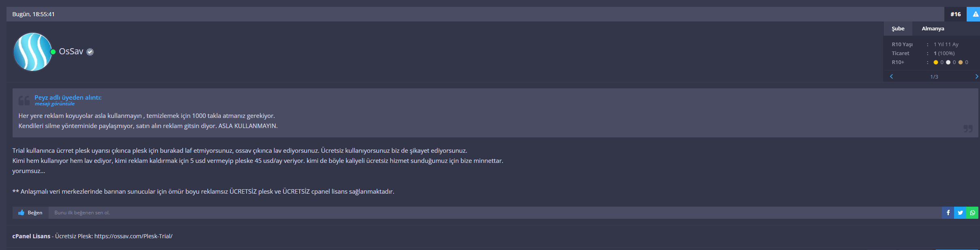Screen dimensions: 980x250
Task: Click the gold R10+ medal indicator
Action: (x=936, y=62)
